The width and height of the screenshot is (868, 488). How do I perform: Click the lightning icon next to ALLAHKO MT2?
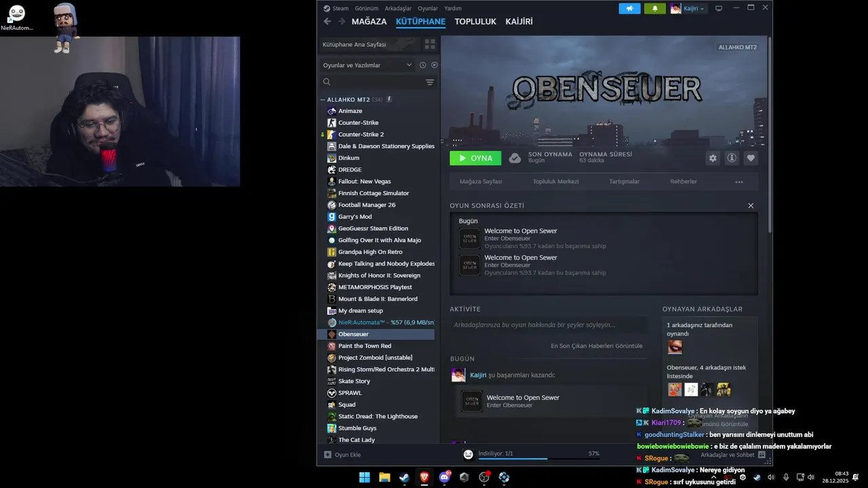pyautogui.click(x=389, y=100)
